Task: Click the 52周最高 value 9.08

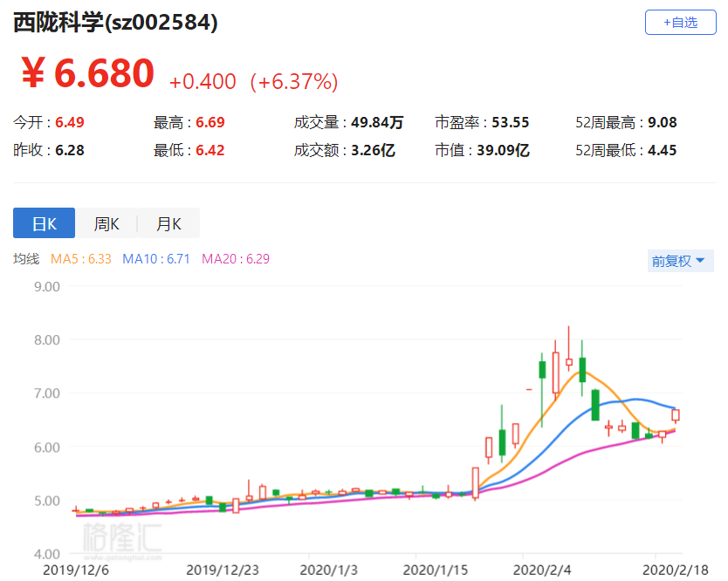Action: 663,122
